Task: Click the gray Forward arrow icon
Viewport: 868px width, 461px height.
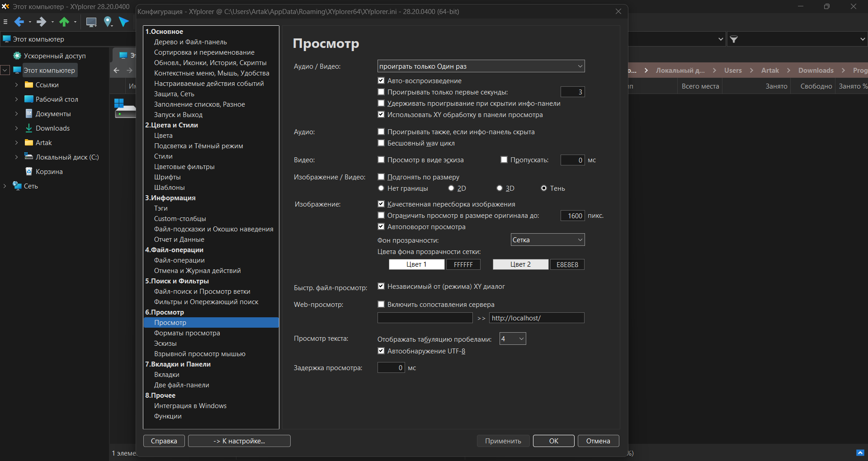Action: coord(42,22)
